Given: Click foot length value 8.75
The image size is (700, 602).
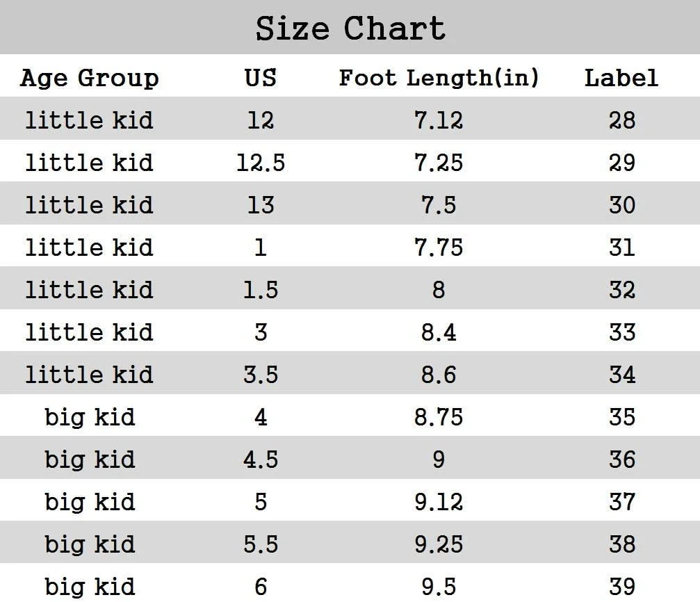Looking at the screenshot, I should tap(439, 417).
